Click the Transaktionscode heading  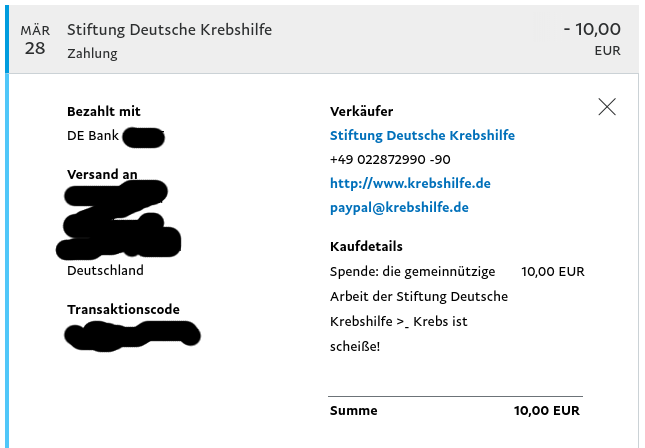click(x=123, y=309)
